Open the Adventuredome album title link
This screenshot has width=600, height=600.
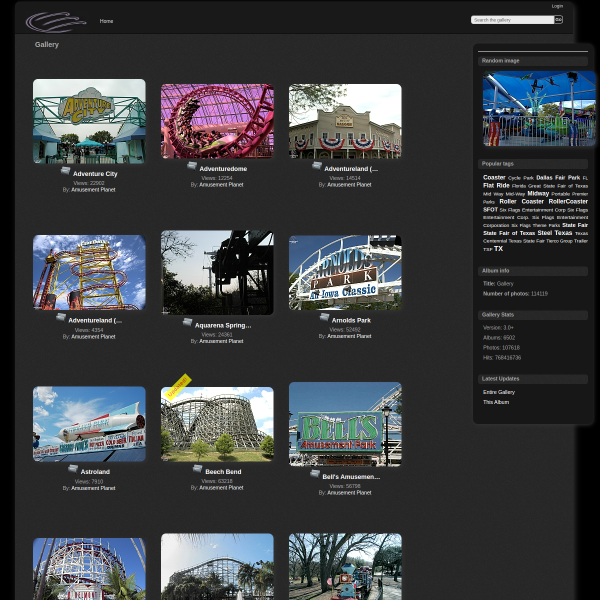pos(223,169)
